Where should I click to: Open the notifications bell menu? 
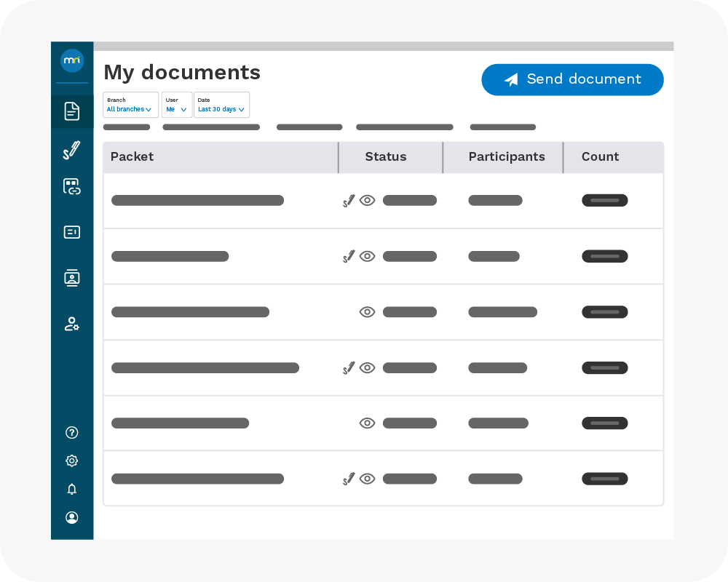(x=72, y=489)
